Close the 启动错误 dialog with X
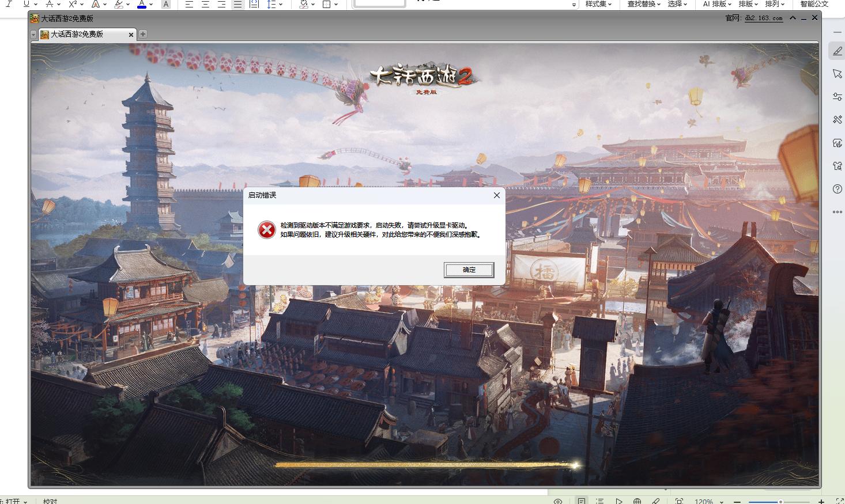 coord(496,195)
